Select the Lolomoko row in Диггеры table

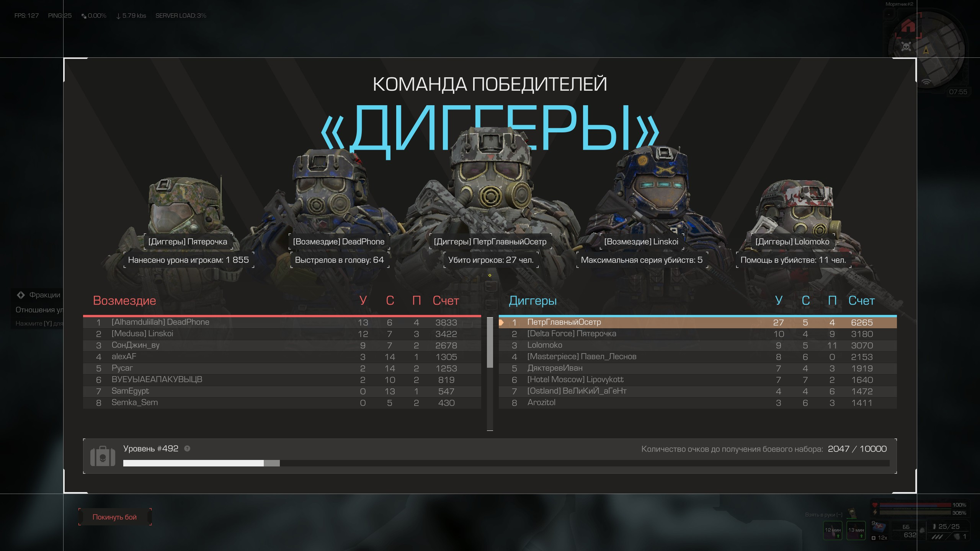click(x=697, y=346)
